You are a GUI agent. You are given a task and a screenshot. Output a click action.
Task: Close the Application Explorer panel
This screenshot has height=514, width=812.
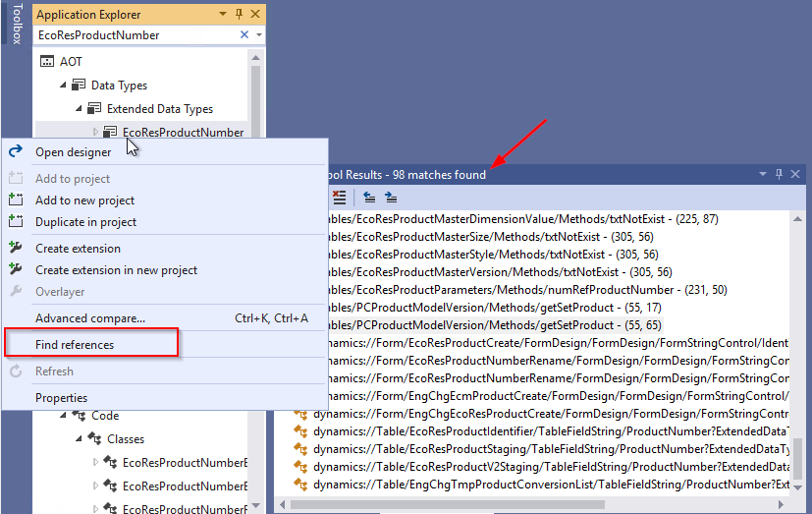255,14
